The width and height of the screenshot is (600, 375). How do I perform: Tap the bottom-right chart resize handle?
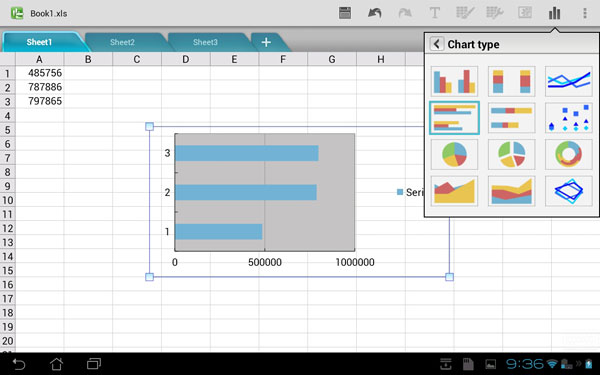[450, 277]
